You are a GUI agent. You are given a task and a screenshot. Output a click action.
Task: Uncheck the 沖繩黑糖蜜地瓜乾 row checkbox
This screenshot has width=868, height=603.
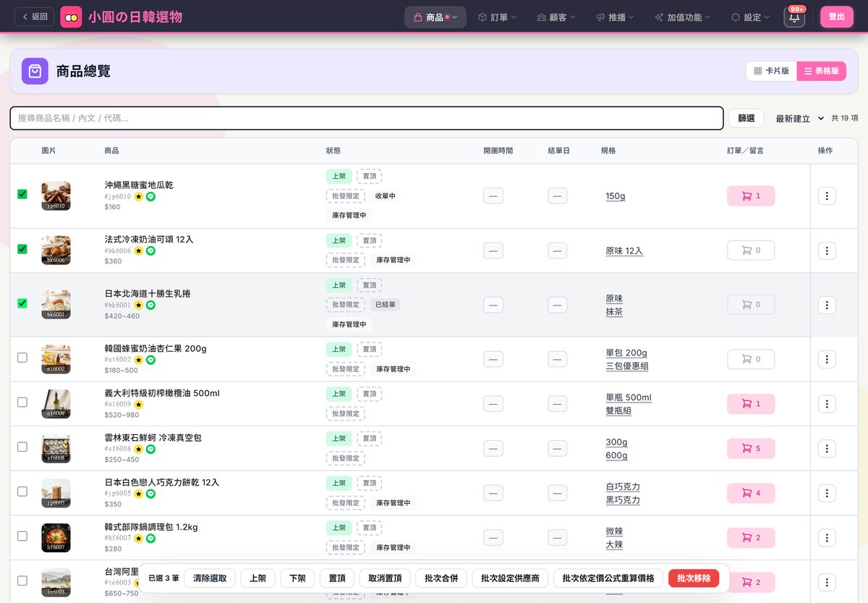[x=22, y=194]
